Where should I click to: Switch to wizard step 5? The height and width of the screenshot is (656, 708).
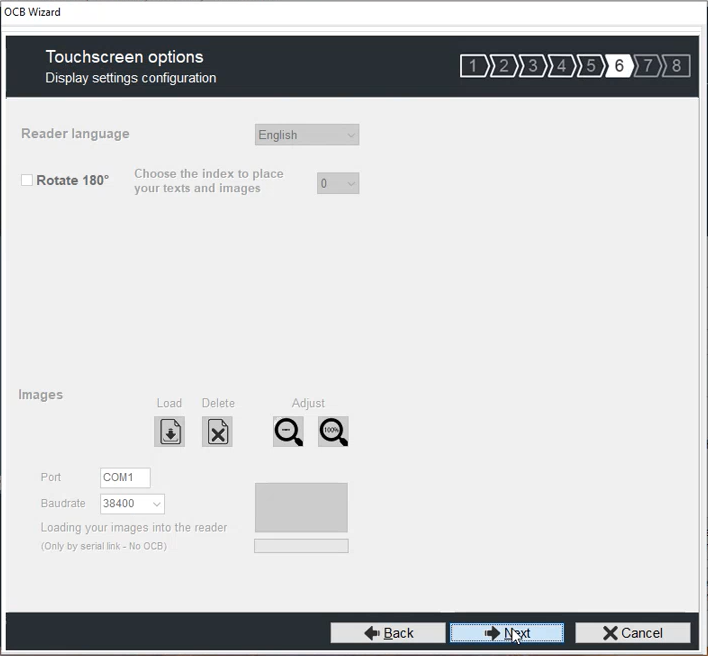(x=590, y=67)
